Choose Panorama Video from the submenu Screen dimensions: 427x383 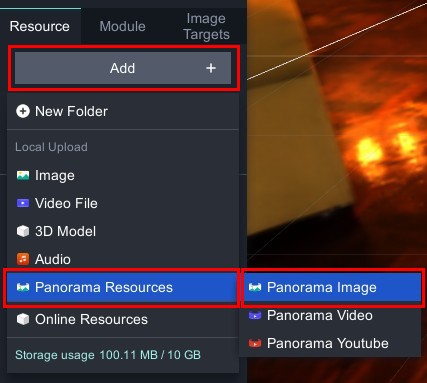(x=331, y=315)
